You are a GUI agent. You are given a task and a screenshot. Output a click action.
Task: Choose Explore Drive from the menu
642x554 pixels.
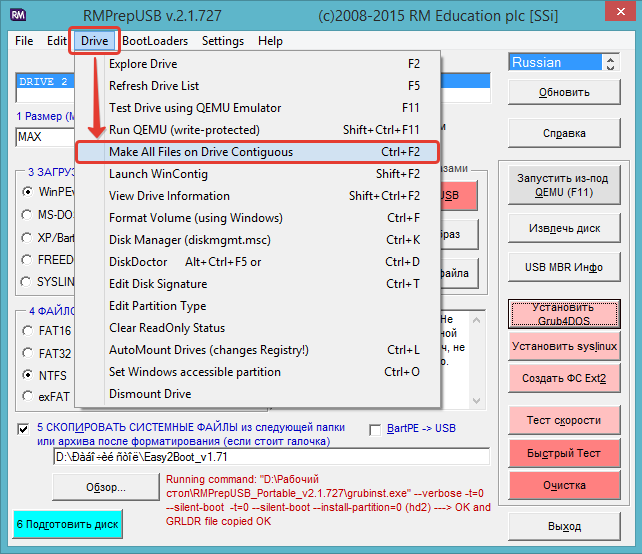[x=258, y=64]
